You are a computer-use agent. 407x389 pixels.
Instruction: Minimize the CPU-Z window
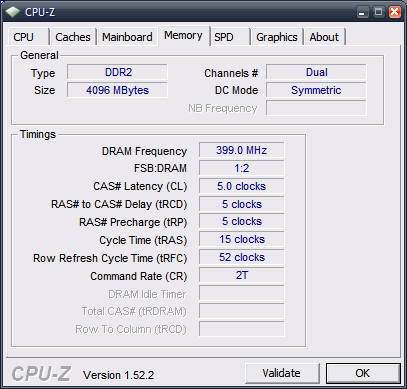tap(363, 12)
